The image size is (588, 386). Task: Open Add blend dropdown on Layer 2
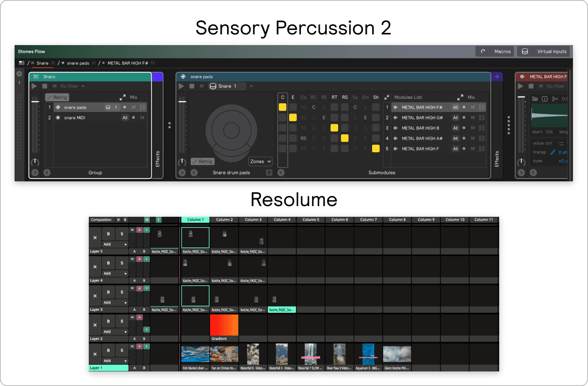coord(115,332)
